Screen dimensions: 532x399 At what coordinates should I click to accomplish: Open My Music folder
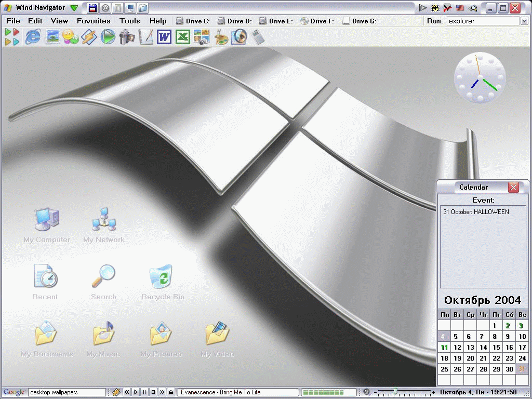[103, 339]
